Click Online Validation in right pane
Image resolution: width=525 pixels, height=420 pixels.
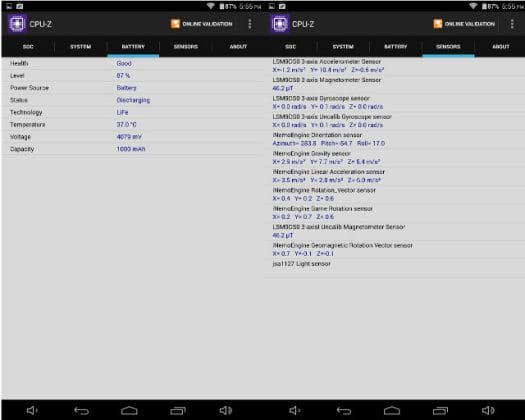point(464,24)
